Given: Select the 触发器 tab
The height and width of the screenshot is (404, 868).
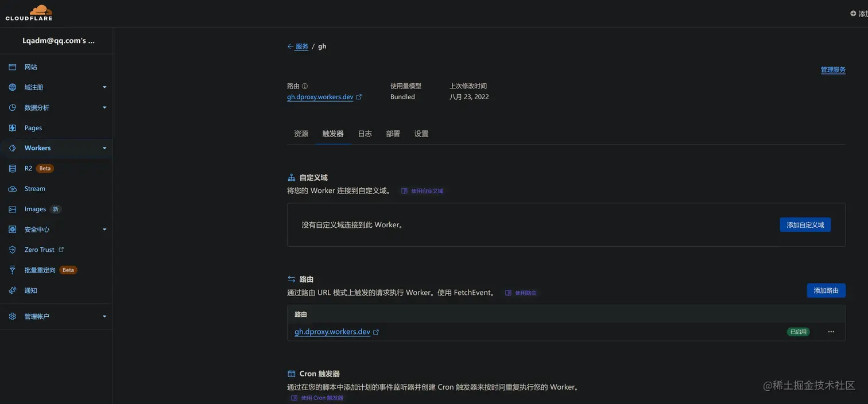Looking at the screenshot, I should [x=333, y=134].
